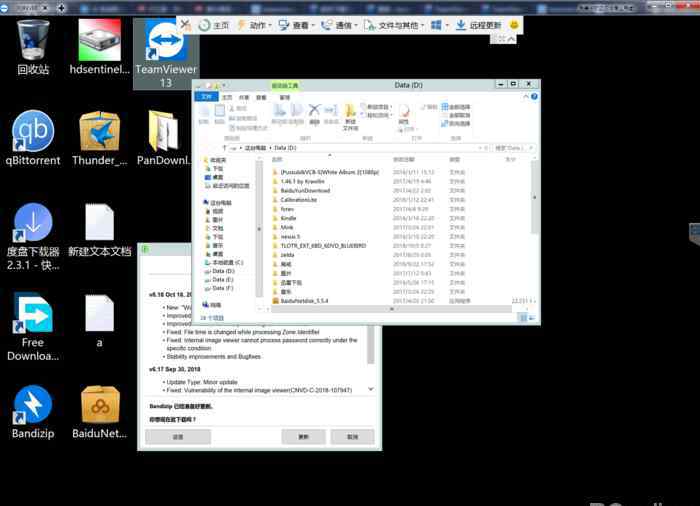The width and height of the screenshot is (700, 506).
Task: Sort by the 名称 column header
Action: 277,159
